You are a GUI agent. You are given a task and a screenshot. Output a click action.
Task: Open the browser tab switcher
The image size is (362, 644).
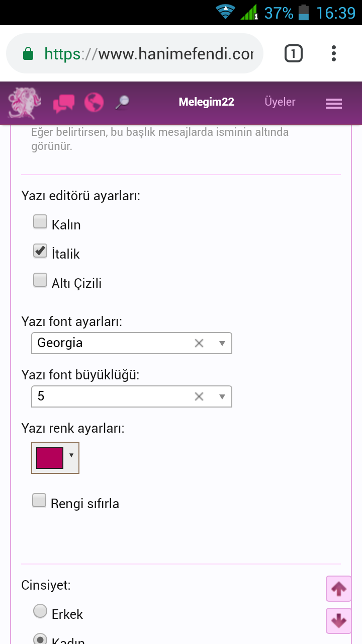[x=294, y=53]
